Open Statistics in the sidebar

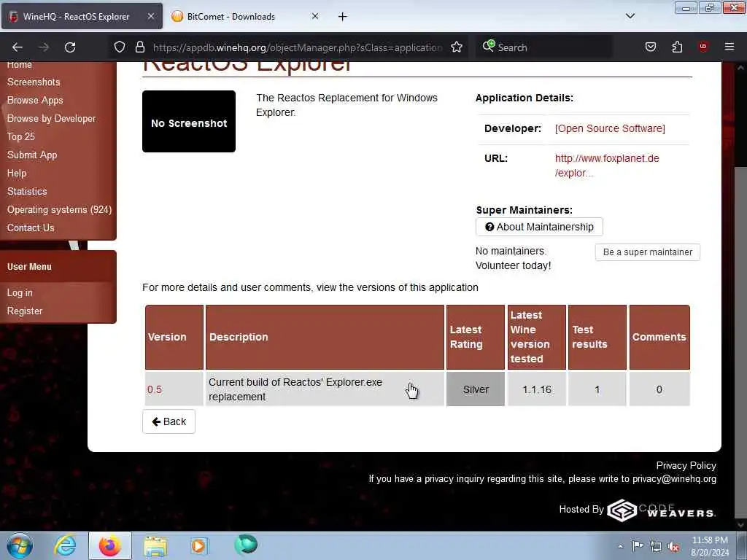pyautogui.click(x=27, y=192)
